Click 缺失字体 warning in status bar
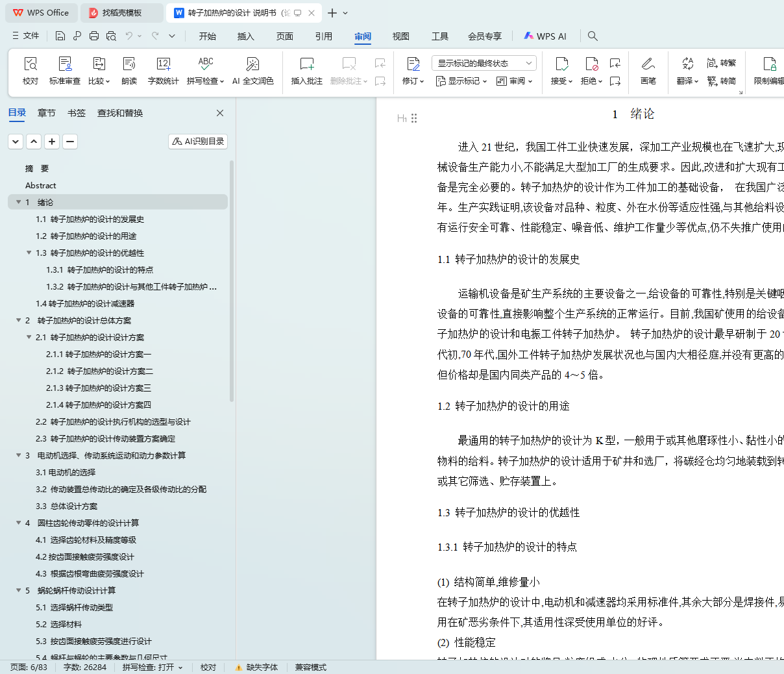Viewport: 784px width, 674px height. pyautogui.click(x=257, y=668)
